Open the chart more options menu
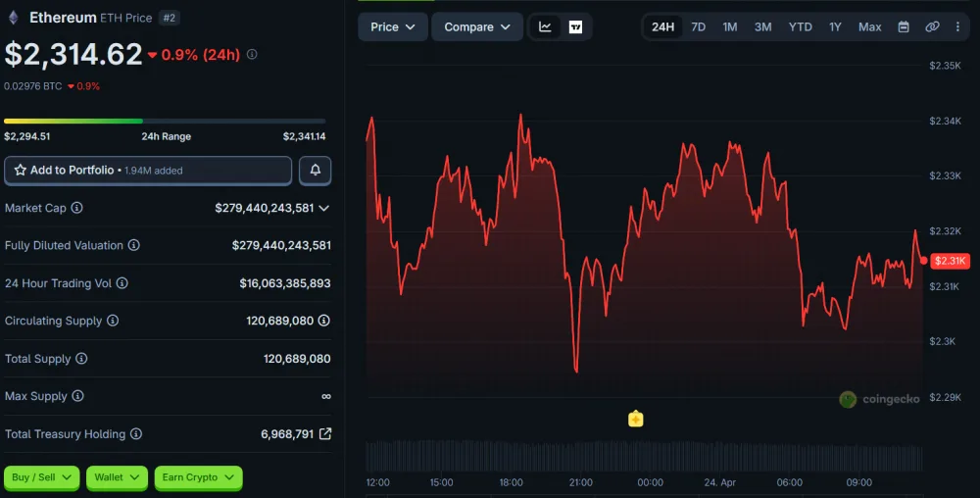This screenshot has height=498, width=980. (957, 26)
